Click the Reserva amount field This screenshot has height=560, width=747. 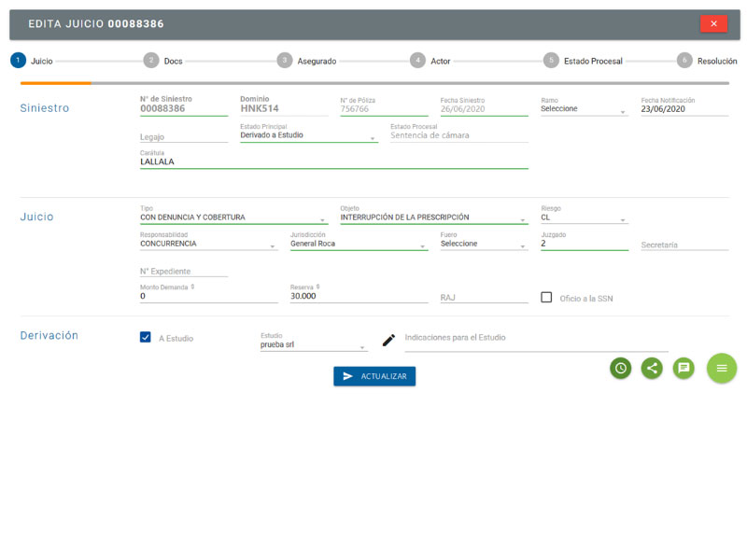(359, 296)
